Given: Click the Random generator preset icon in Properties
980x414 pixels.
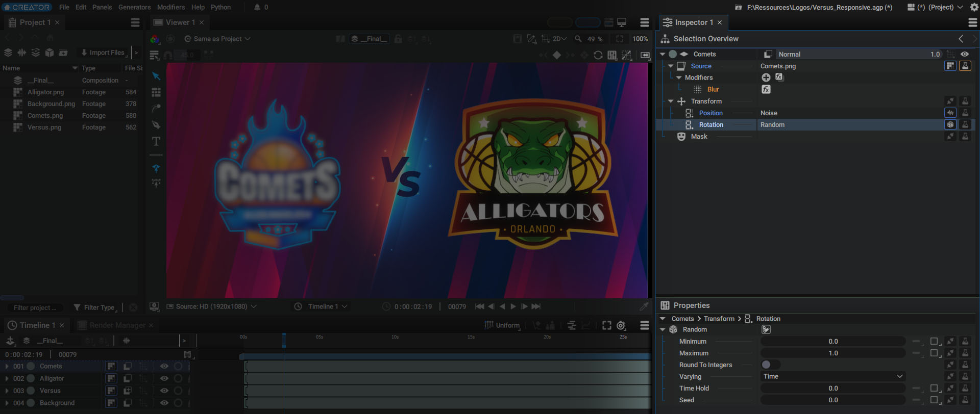Looking at the screenshot, I should (766, 329).
